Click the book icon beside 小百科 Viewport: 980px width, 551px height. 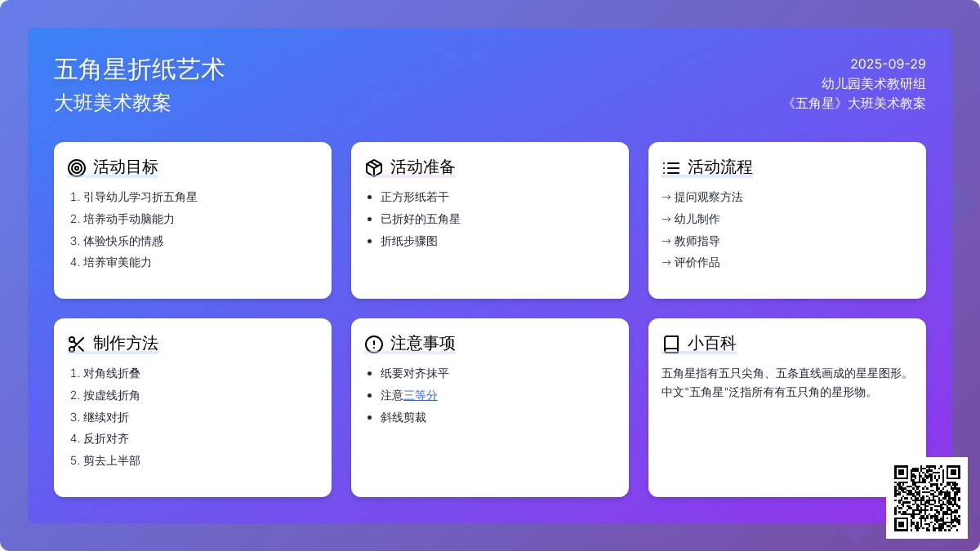point(671,344)
